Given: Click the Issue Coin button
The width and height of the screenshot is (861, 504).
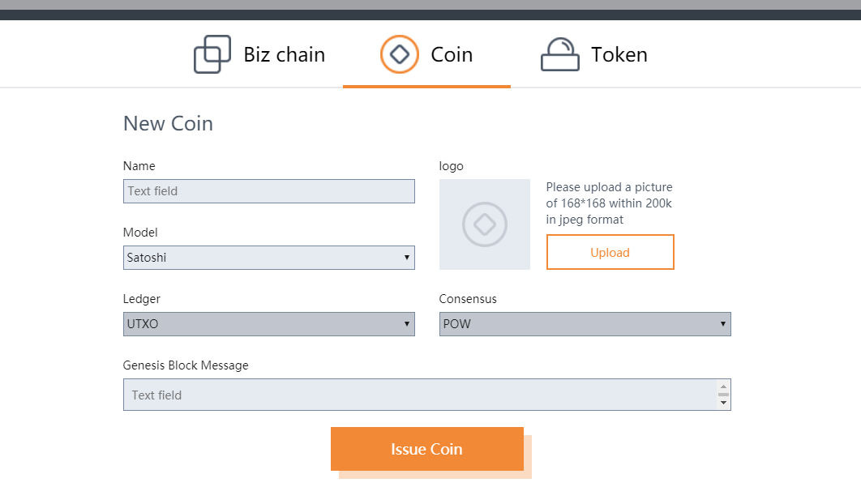Looking at the screenshot, I should [426, 449].
